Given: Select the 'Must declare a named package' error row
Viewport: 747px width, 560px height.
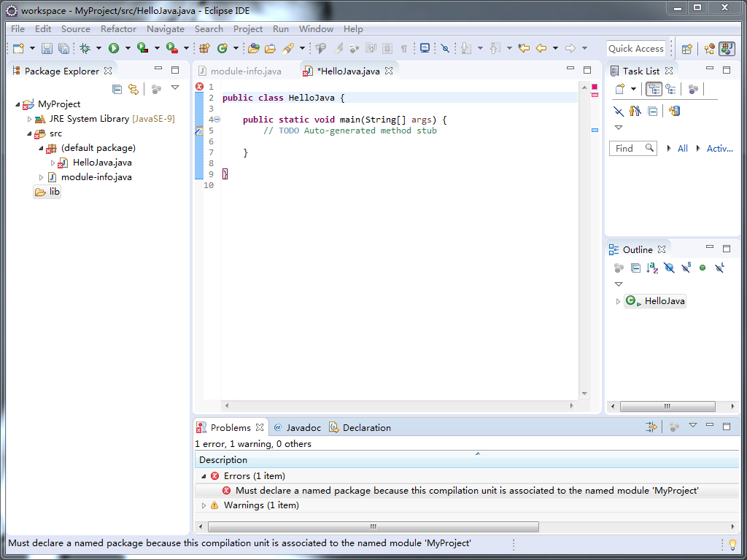Looking at the screenshot, I should tap(467, 491).
